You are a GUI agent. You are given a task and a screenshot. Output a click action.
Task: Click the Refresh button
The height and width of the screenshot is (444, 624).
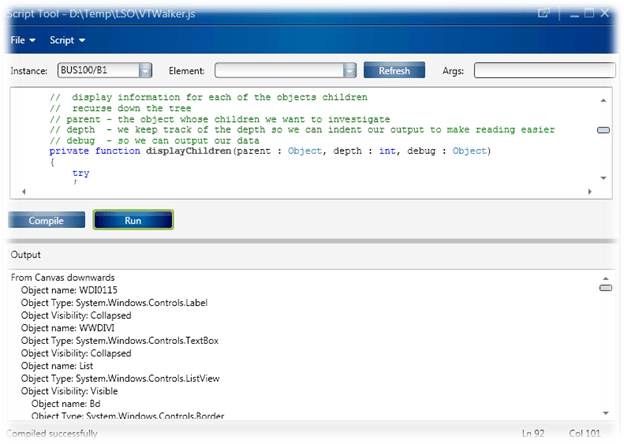coord(394,71)
